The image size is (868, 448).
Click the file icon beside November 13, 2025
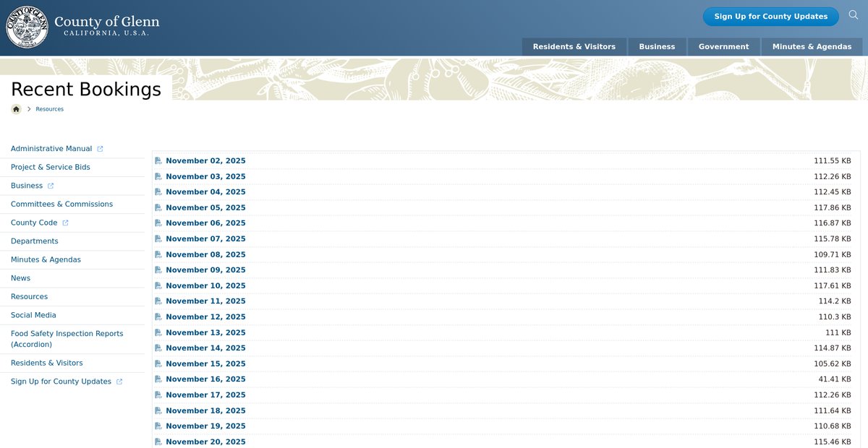click(x=158, y=332)
